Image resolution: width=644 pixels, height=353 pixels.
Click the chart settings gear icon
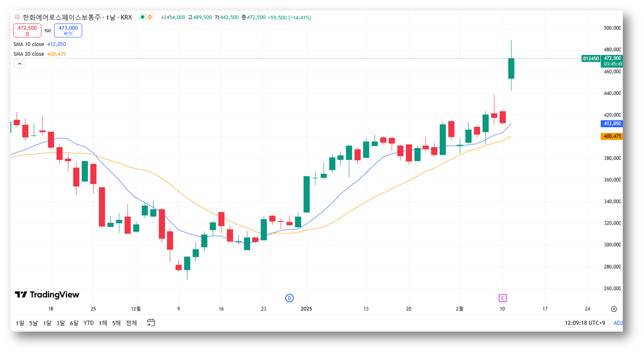(x=614, y=309)
